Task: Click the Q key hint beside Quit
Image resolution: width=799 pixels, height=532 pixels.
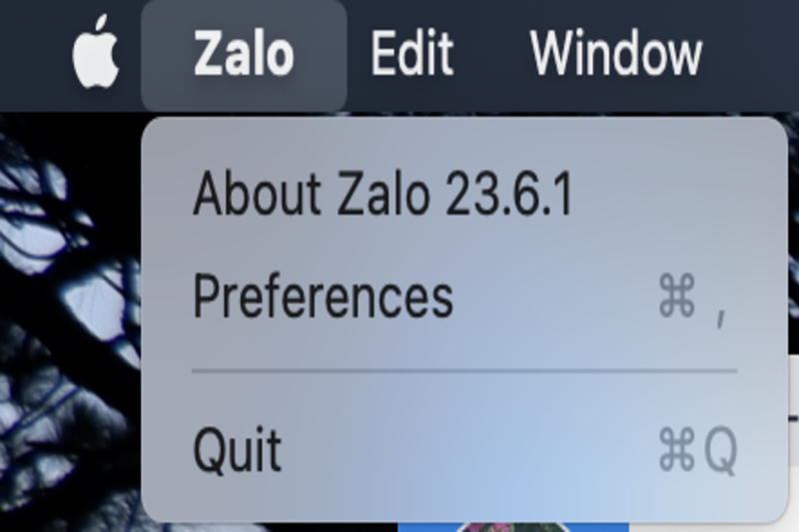Action: pos(721,452)
